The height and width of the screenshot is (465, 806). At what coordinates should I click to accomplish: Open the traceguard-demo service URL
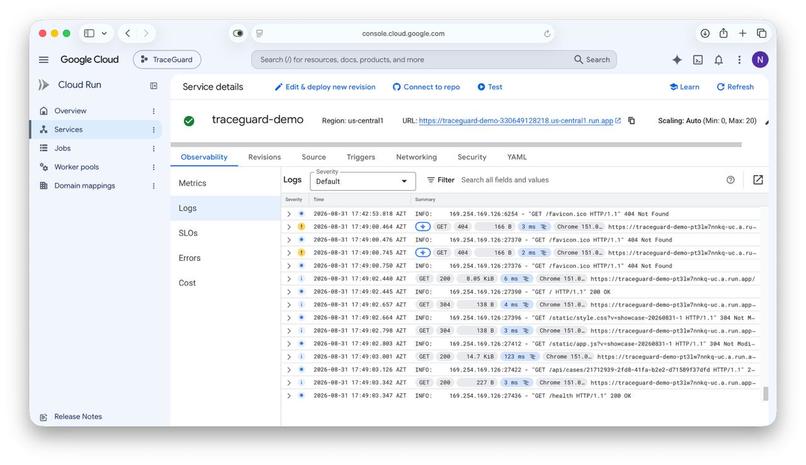point(516,121)
